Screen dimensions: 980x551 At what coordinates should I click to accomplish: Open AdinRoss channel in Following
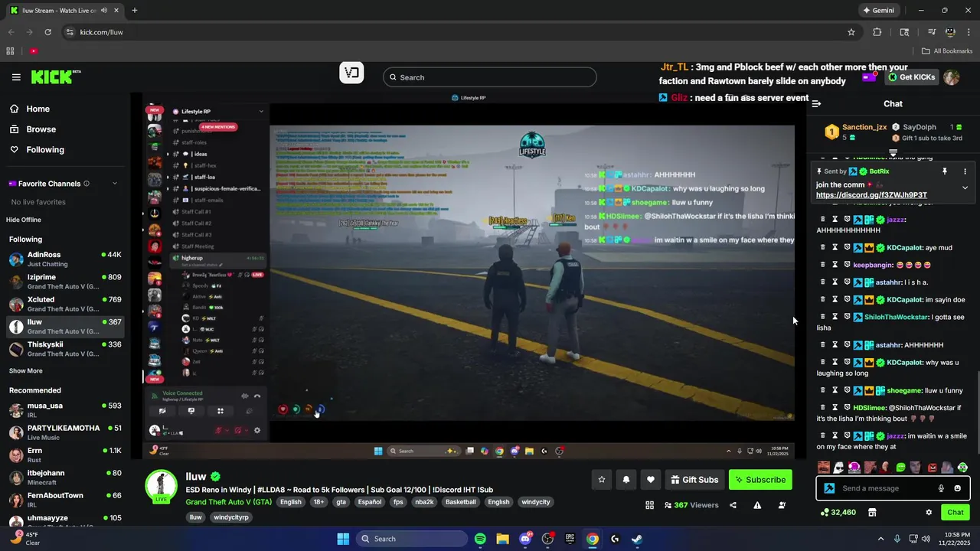[x=65, y=259]
